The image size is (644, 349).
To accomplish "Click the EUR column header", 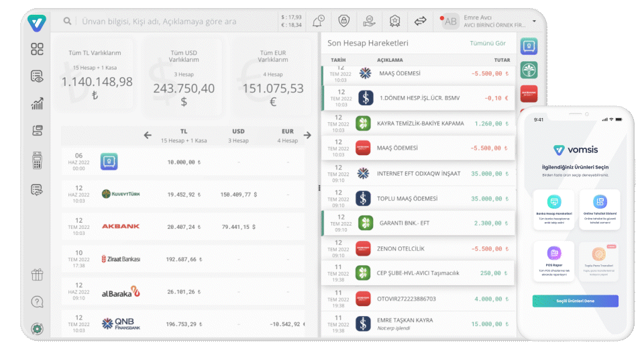I will [x=288, y=136].
